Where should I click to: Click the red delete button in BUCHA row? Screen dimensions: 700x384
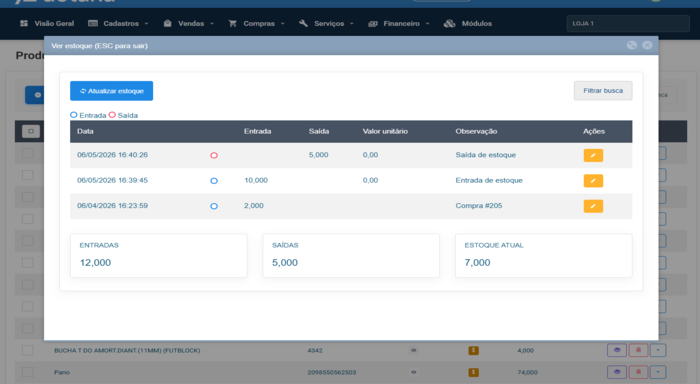tap(638, 350)
